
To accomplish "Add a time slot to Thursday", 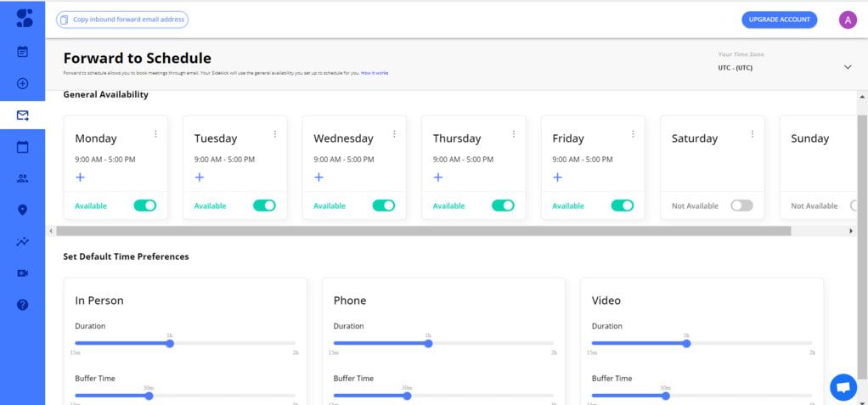I will click(x=438, y=177).
